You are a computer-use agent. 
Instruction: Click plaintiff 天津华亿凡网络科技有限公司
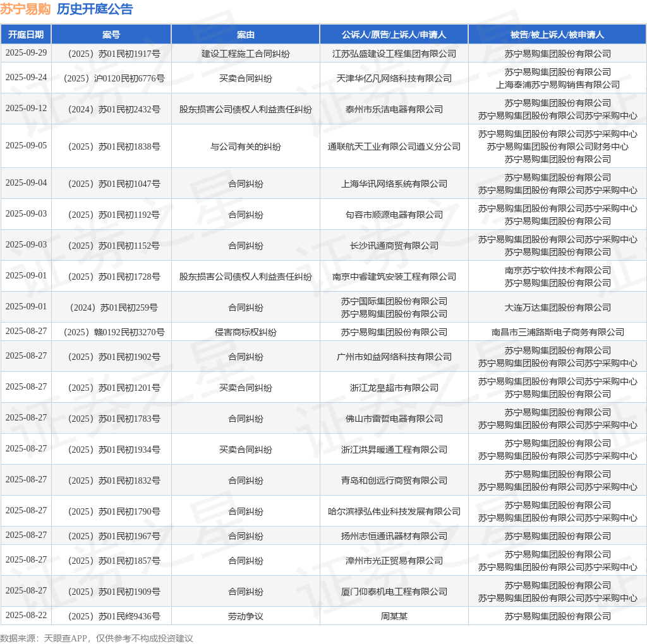pyautogui.click(x=394, y=78)
